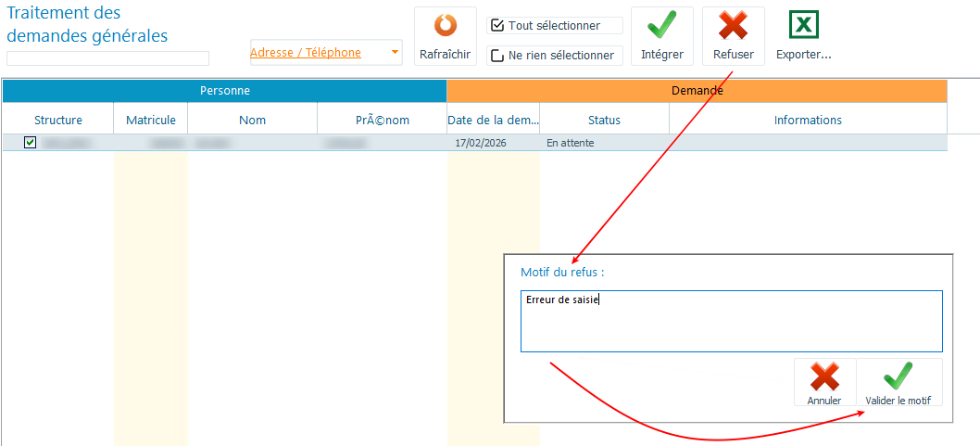The image size is (980, 446).
Task: Click the Informations column header
Action: pyautogui.click(x=808, y=121)
